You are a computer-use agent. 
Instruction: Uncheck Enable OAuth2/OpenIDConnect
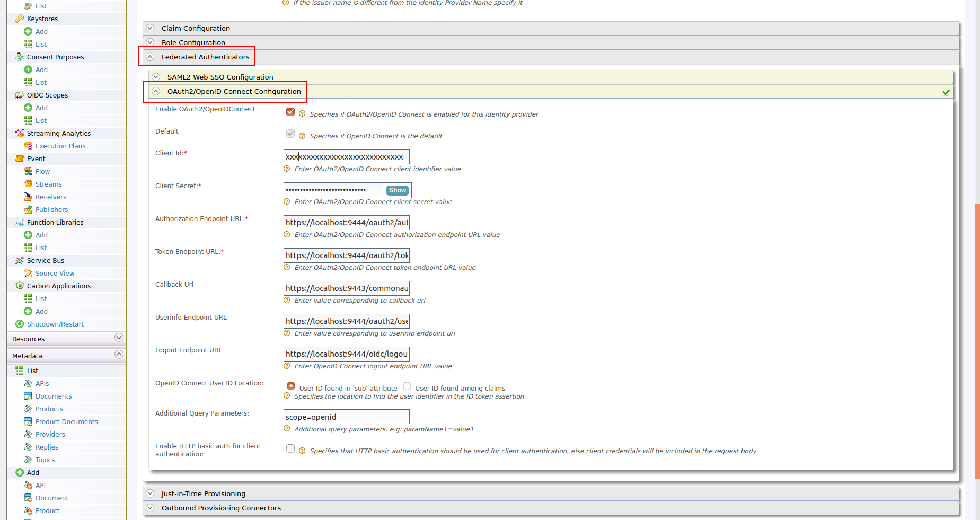pos(290,112)
